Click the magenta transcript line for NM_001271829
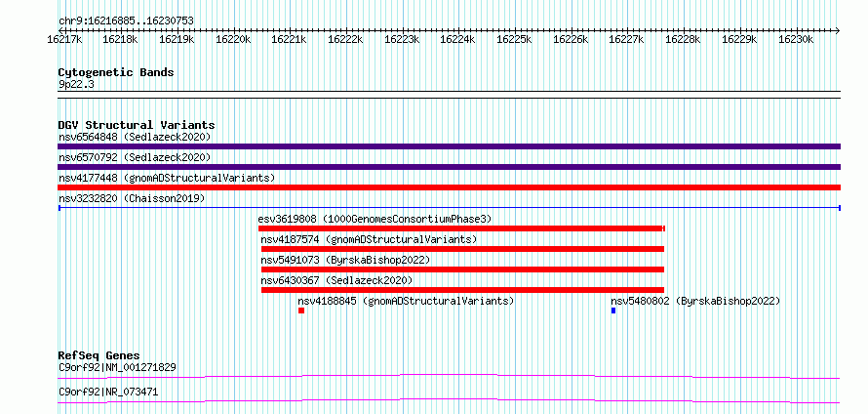The height and width of the screenshot is (414, 868). (449, 376)
